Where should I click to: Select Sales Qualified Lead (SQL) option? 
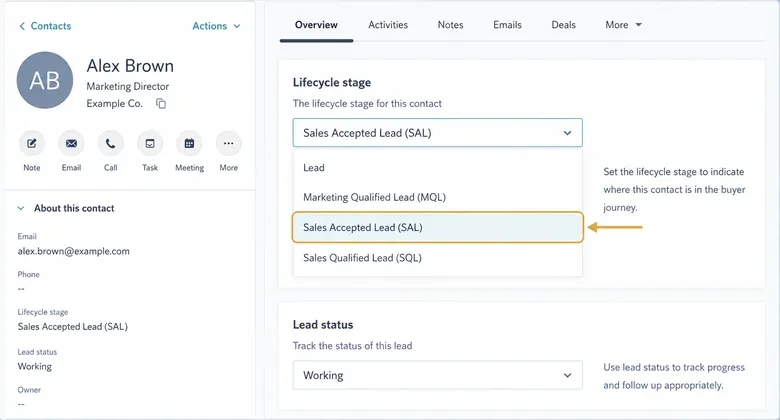(437, 258)
